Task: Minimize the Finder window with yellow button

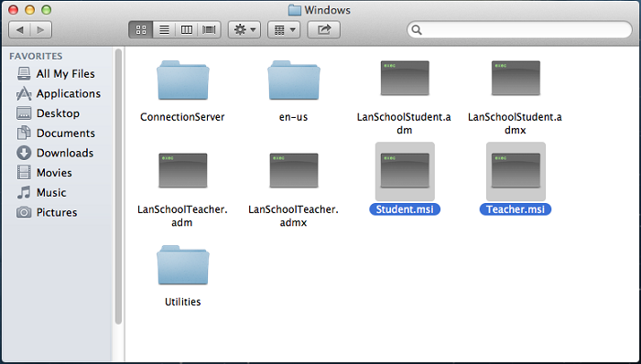Action: coord(30,10)
